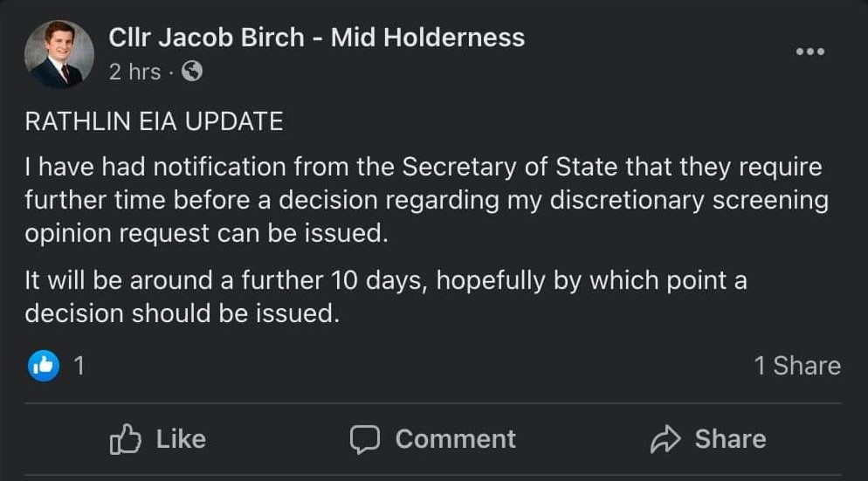Click the blue thumbs-up reaction icon
Image resolution: width=868 pixels, height=481 pixels.
point(44,366)
